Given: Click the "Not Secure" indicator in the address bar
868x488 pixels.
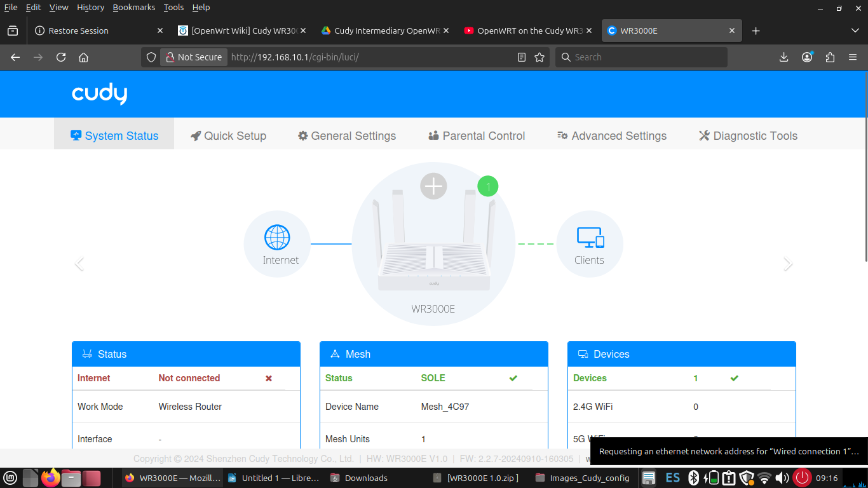Looking at the screenshot, I should [193, 57].
